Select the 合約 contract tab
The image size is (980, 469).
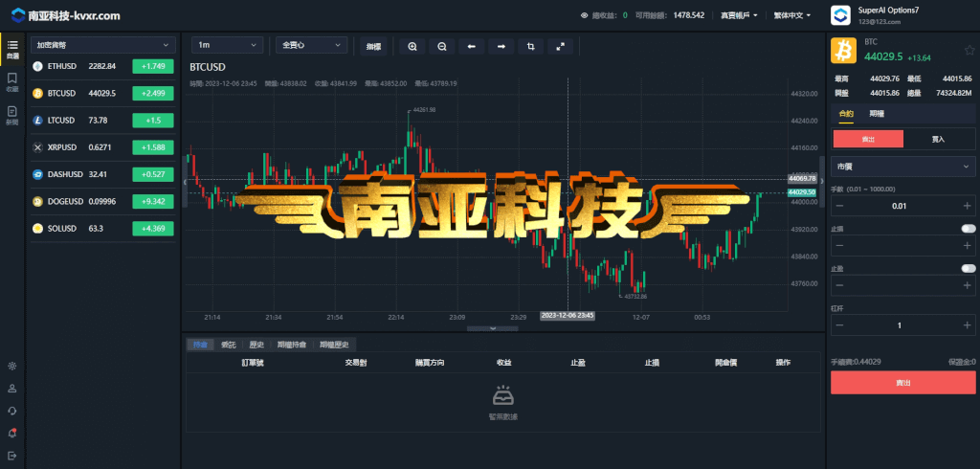pyautogui.click(x=846, y=114)
